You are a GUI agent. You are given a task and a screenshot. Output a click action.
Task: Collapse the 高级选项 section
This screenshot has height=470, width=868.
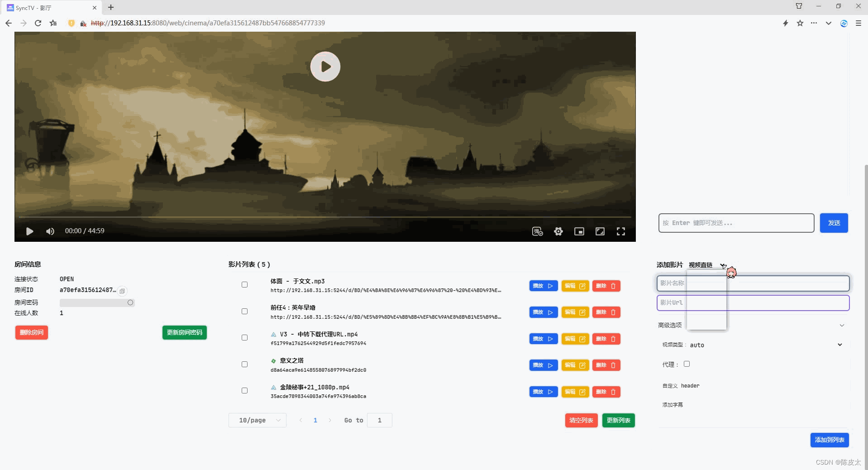click(842, 325)
